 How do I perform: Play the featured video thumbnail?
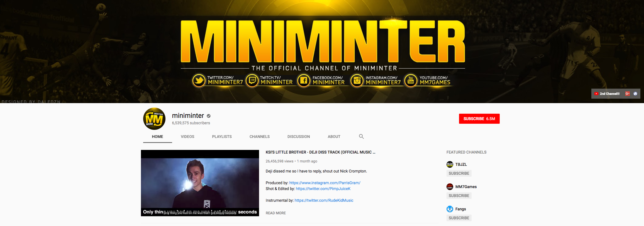pos(200,183)
